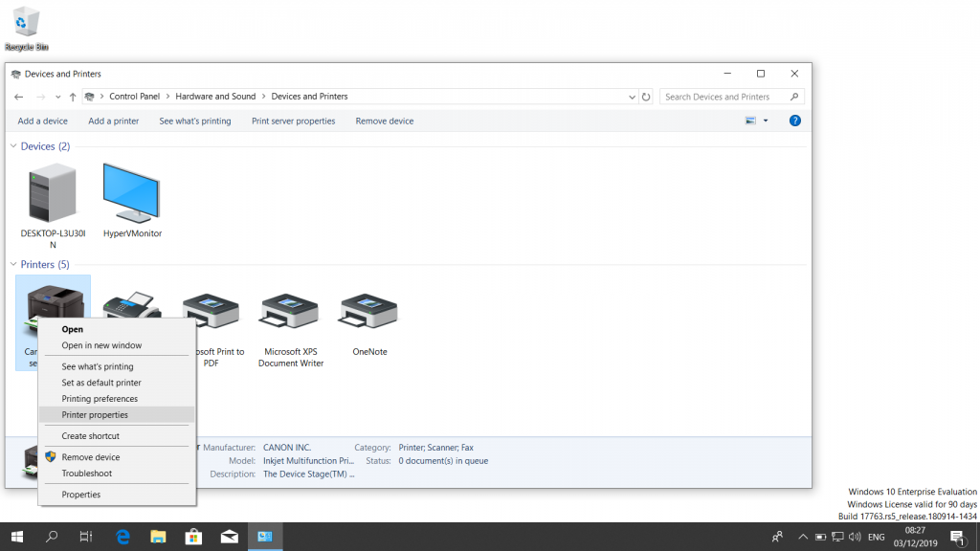Open the Action Center notifications icon

(x=958, y=537)
